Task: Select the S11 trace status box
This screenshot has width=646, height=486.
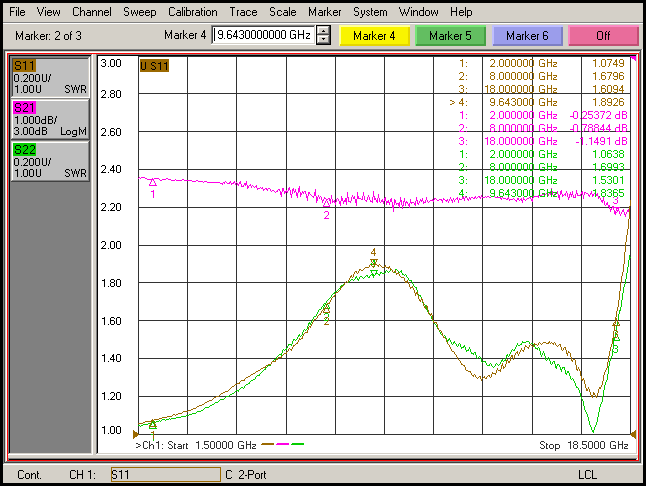Action: click(x=50, y=77)
